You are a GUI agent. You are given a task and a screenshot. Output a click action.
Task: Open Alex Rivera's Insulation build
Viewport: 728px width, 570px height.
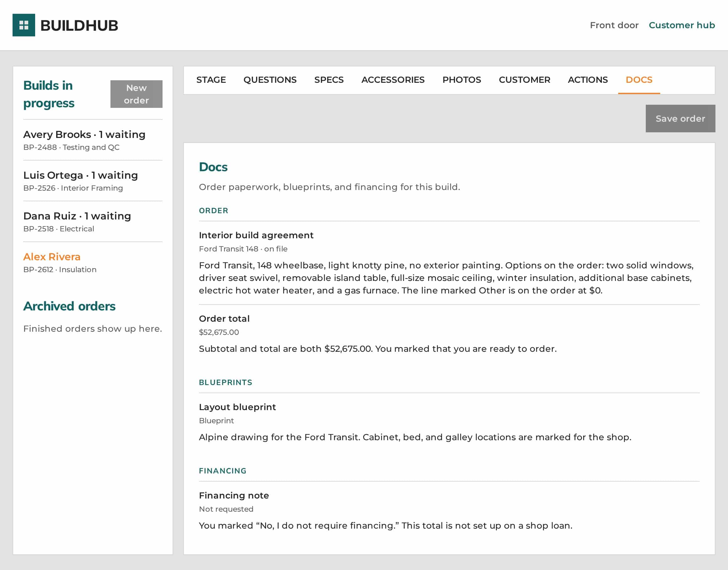tap(93, 262)
